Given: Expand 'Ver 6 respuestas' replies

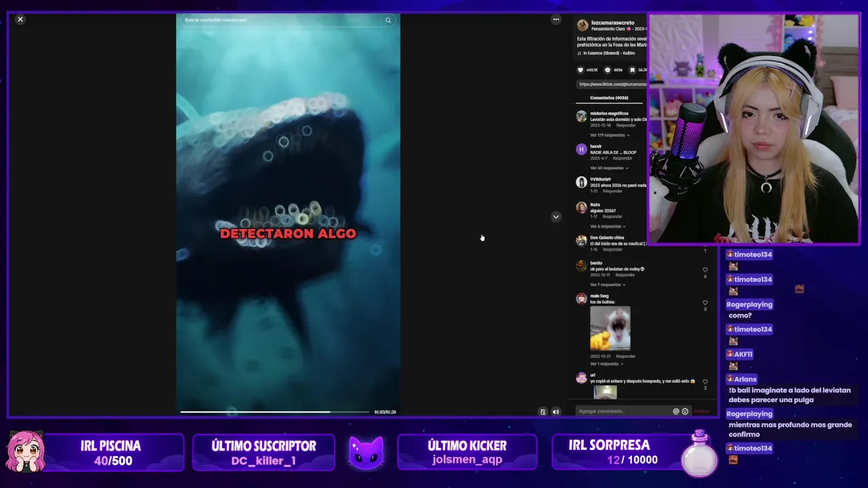Looking at the screenshot, I should click(x=607, y=226).
